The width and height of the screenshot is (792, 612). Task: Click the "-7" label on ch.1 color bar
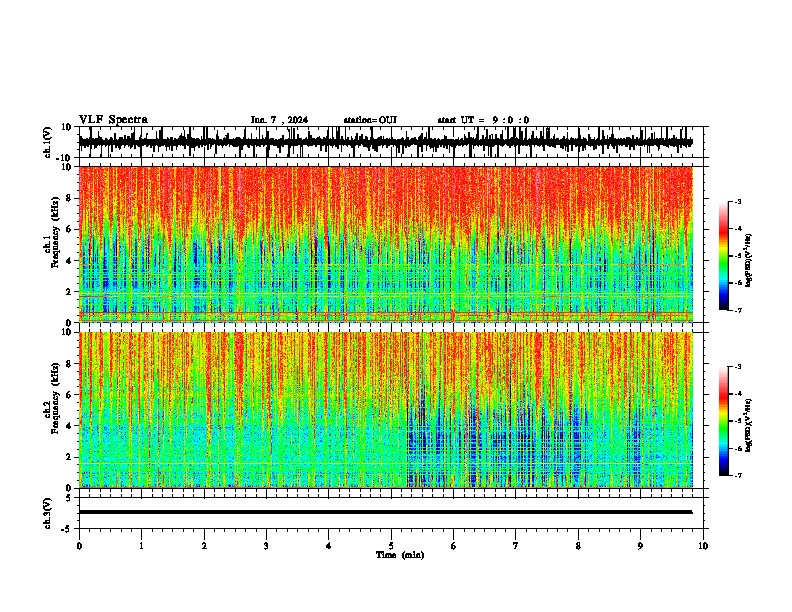tap(738, 310)
